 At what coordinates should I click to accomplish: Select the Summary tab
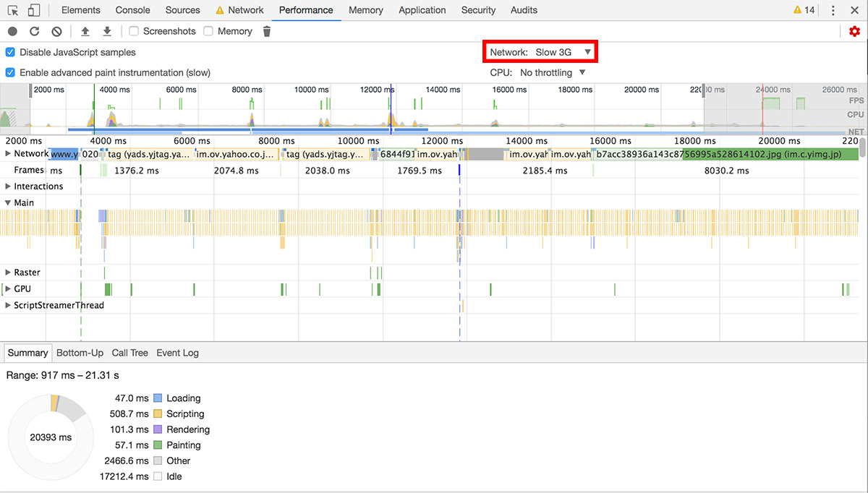27,353
